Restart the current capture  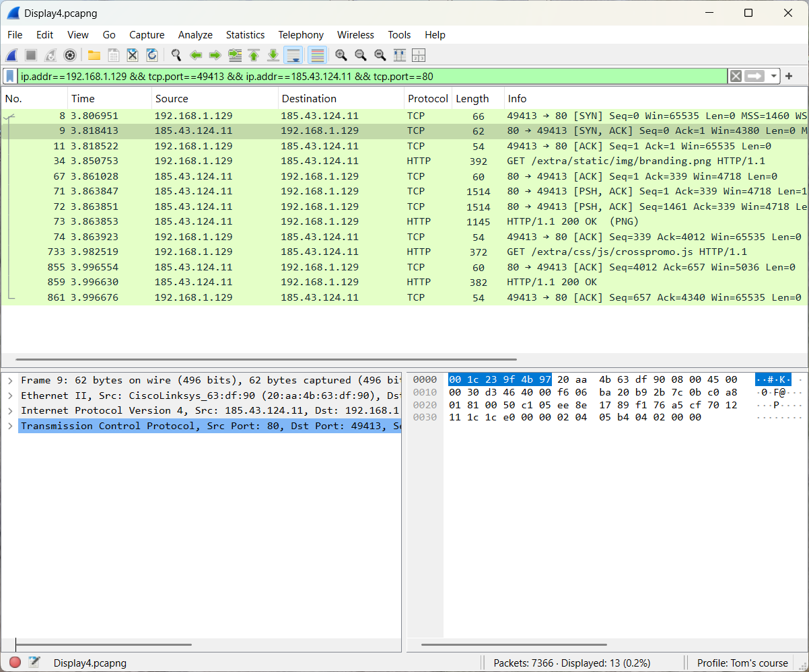point(50,55)
